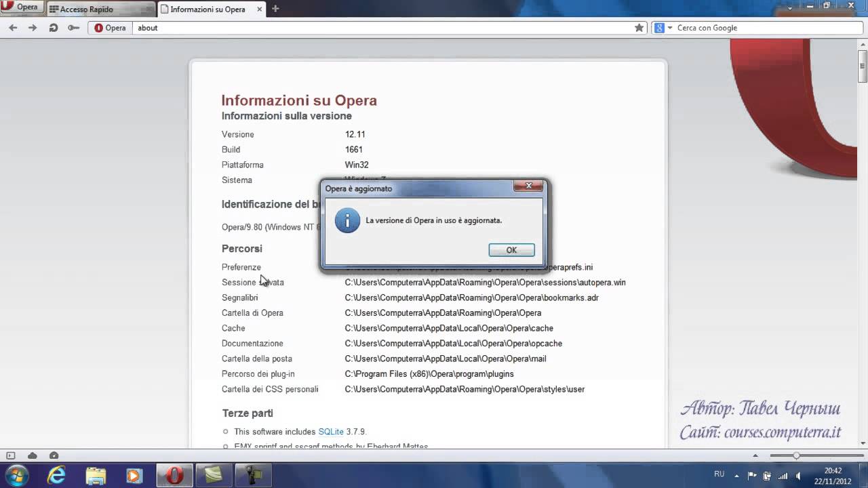Select the build number 1661
868x488 pixels.
point(353,150)
